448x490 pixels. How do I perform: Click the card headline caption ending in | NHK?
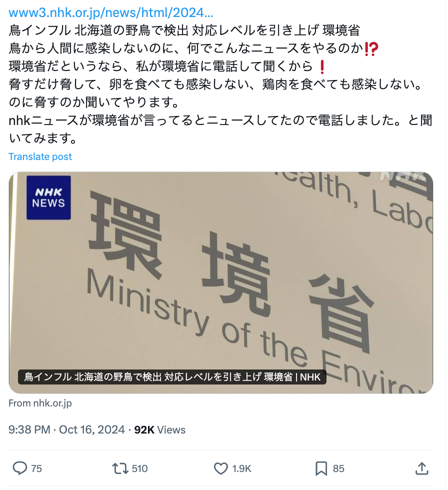click(172, 377)
